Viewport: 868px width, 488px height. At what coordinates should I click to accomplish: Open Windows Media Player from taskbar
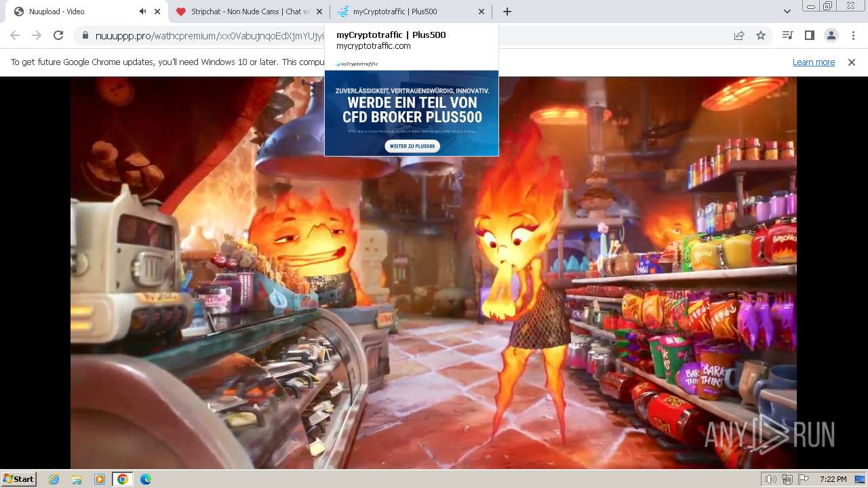click(100, 479)
